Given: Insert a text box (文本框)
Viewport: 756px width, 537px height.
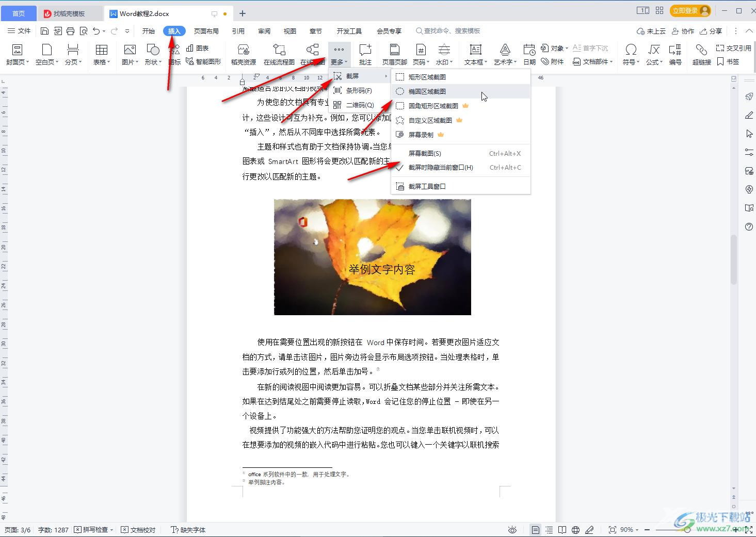Looking at the screenshot, I should click(475, 55).
